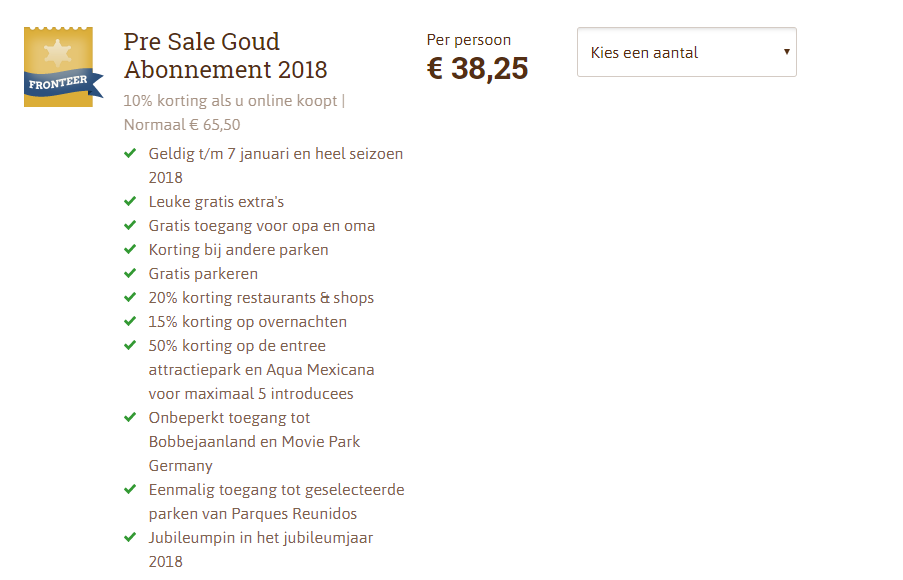This screenshot has height=580, width=903.
Task: Click the 'Gratis parkeren' benefit text
Action: [x=203, y=274]
